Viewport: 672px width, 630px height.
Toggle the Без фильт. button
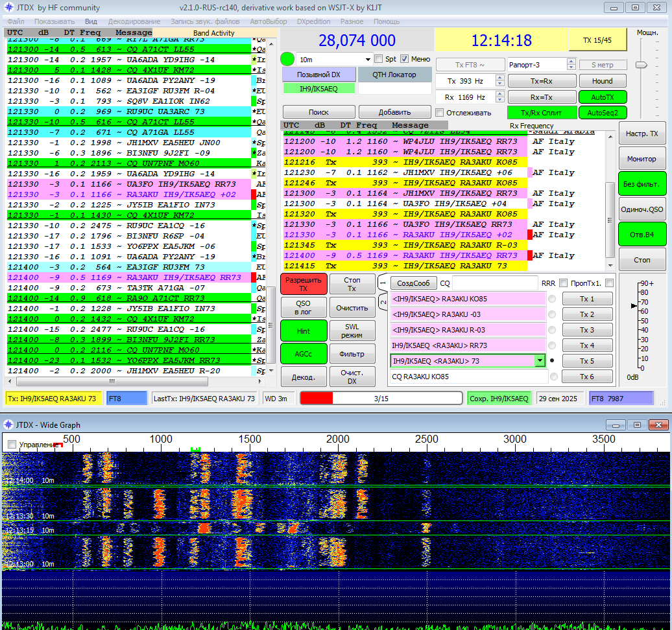click(642, 184)
